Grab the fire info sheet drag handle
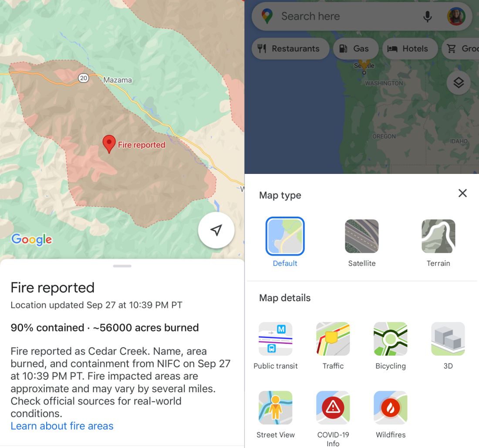Image resolution: width=479 pixels, height=448 pixels. (122, 266)
